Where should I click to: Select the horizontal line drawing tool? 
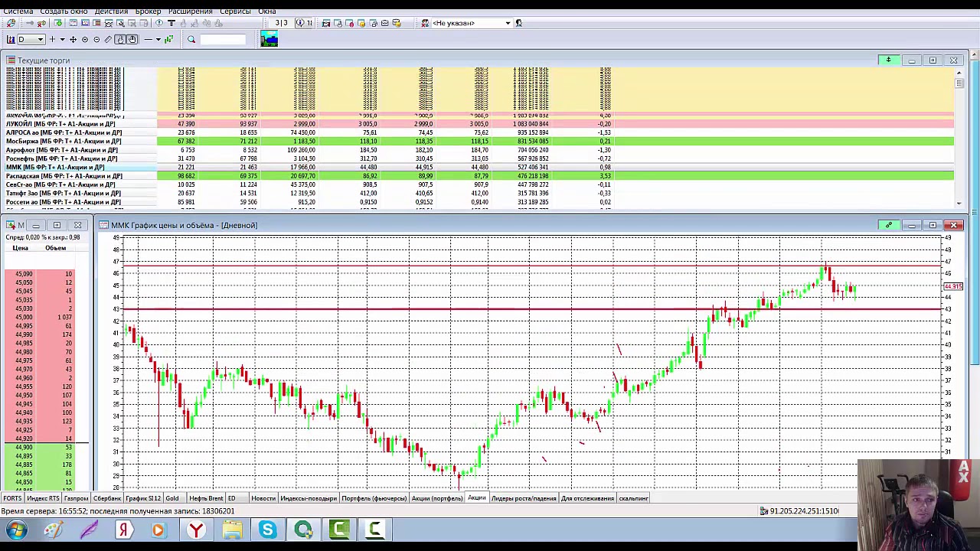click(148, 39)
